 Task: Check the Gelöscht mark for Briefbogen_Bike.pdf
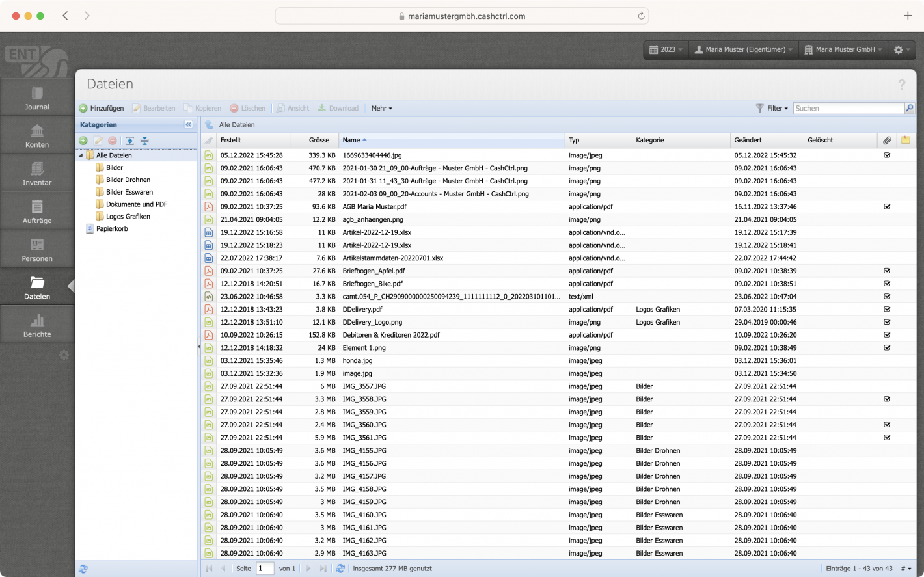pos(887,284)
